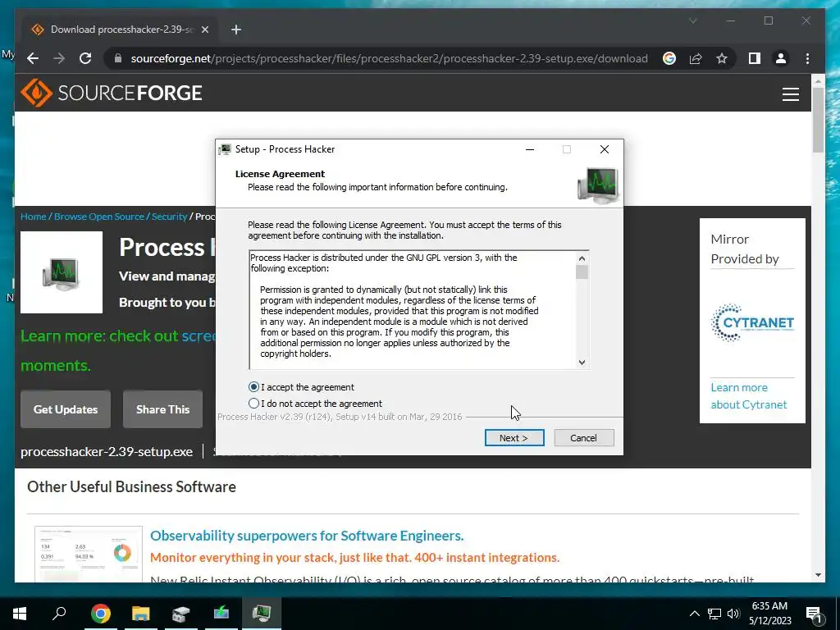Click 'Other Useful Business Software' heading
The height and width of the screenshot is (630, 840).
click(x=131, y=486)
